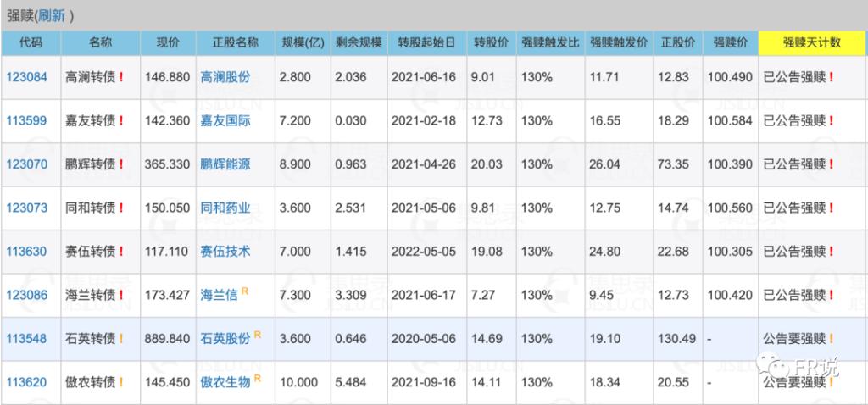
Task: Open bond code 123084 link
Action: click(x=25, y=77)
